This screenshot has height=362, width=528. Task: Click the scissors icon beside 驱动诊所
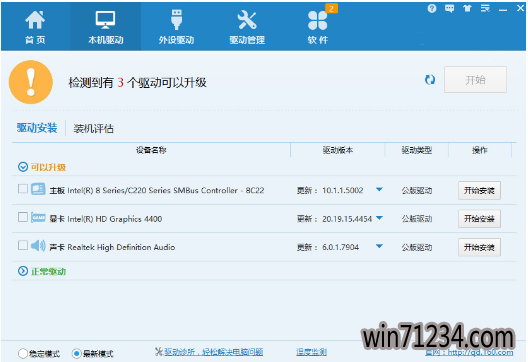point(159,352)
